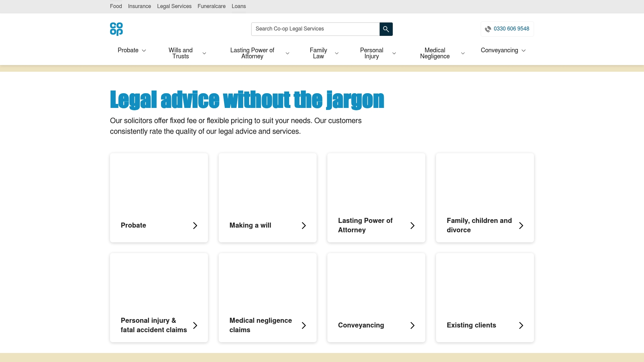644x362 pixels.
Task: Expand the Conveyancing navigation dropdown
Action: [523, 50]
